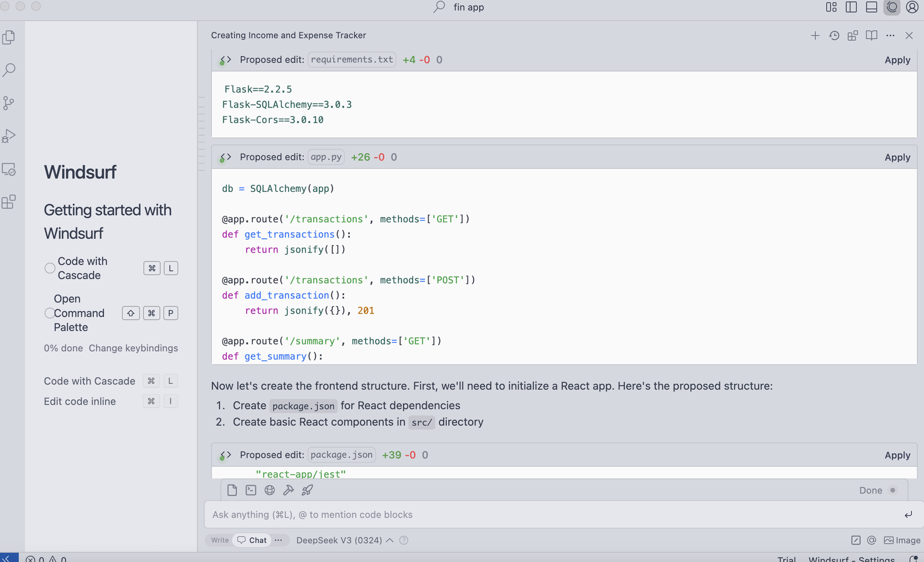
Task: Start a new Cascade conversation with plus icon
Action: (815, 36)
